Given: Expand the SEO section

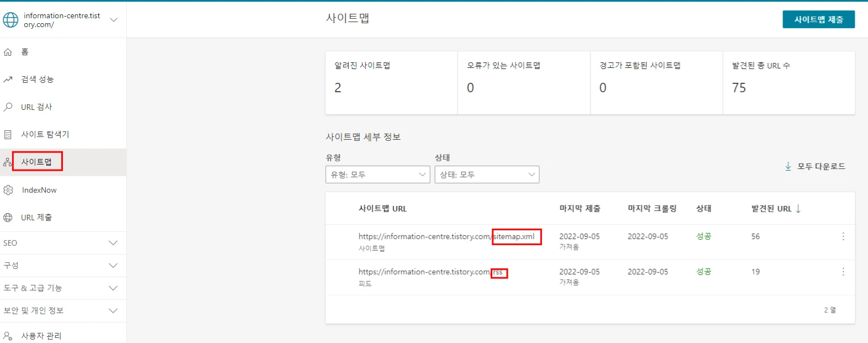Looking at the screenshot, I should tap(63, 243).
